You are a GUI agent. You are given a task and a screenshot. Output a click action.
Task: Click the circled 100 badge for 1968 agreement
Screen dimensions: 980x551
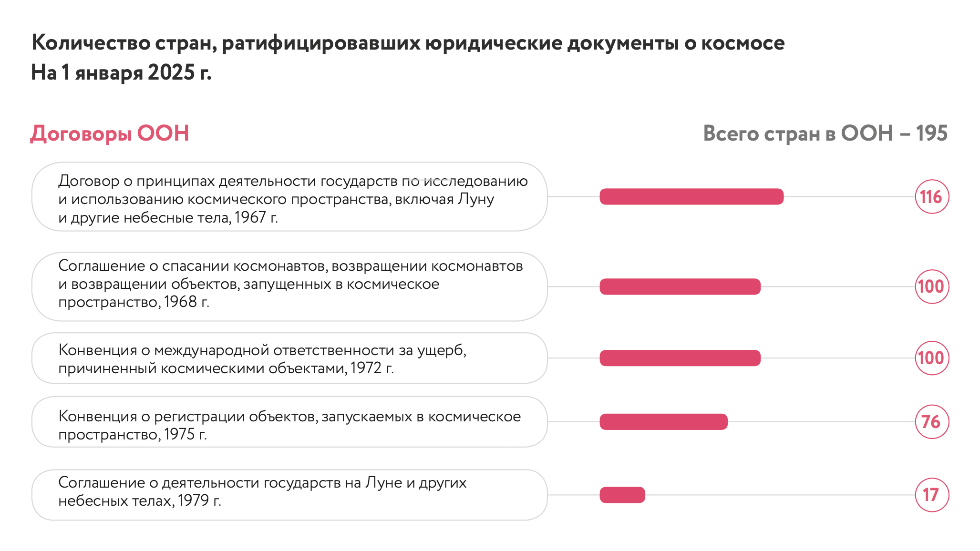point(931,286)
